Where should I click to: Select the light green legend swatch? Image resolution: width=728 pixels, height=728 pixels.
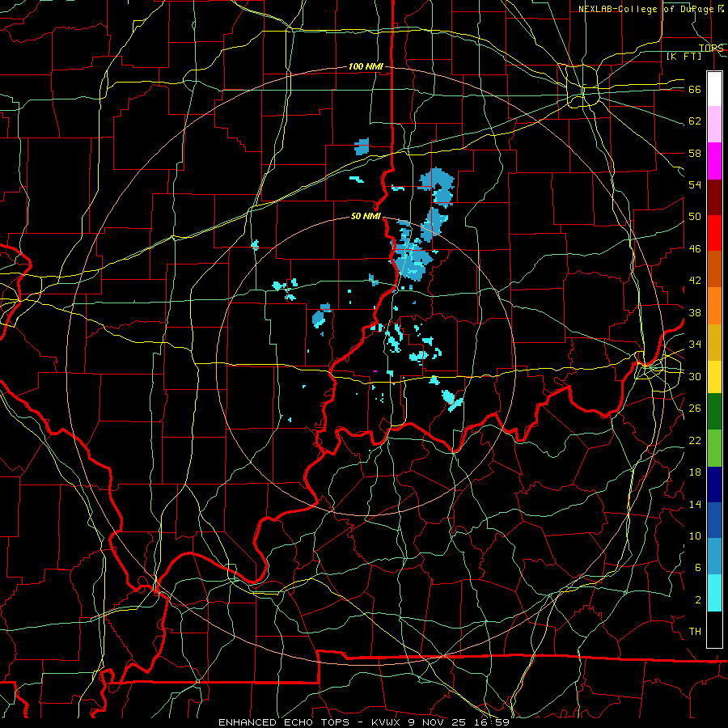coord(714,448)
